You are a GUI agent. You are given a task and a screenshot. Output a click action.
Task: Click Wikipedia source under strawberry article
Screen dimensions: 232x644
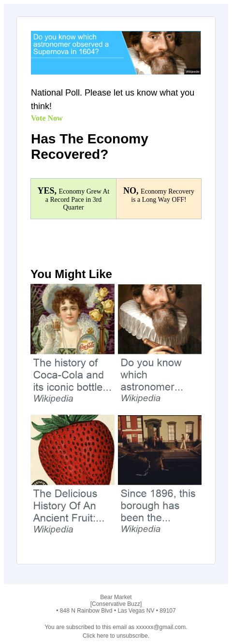[53, 530]
